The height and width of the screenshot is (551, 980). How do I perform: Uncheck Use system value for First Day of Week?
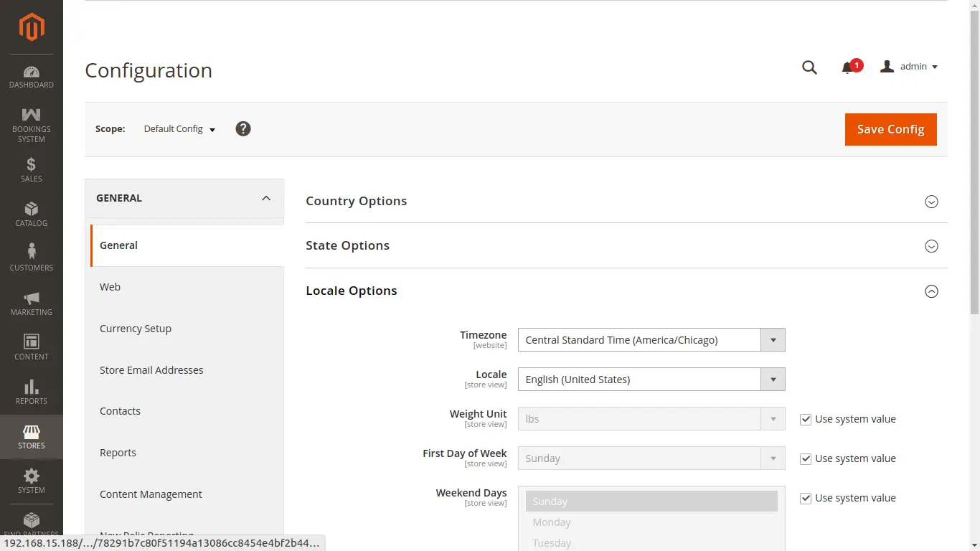click(x=806, y=459)
